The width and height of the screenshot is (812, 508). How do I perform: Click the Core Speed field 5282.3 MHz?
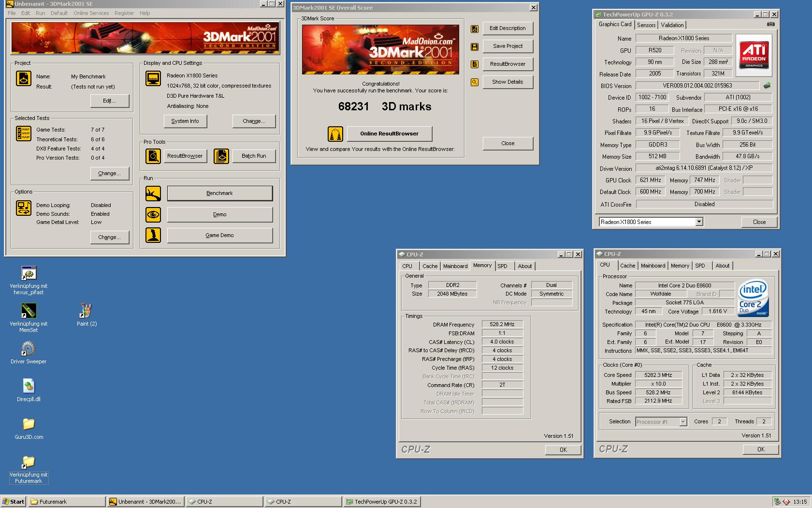click(658, 375)
